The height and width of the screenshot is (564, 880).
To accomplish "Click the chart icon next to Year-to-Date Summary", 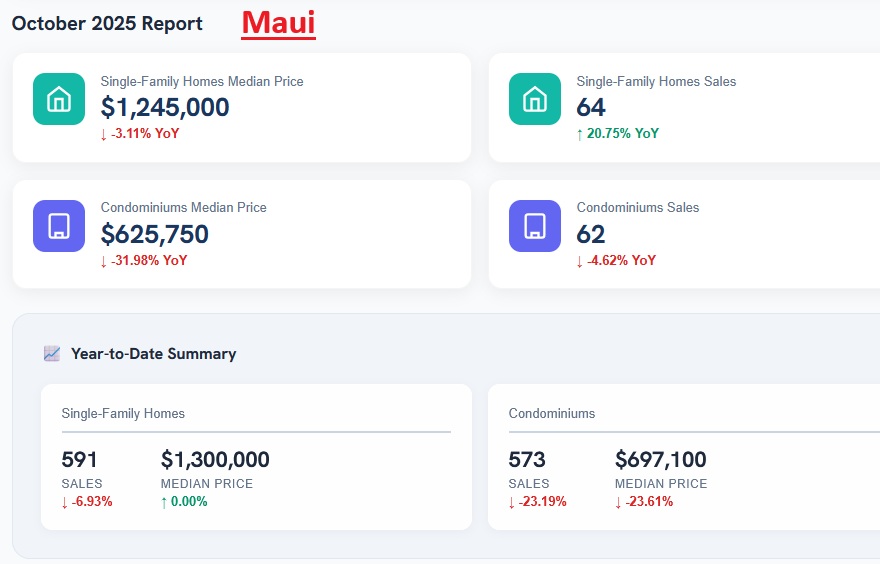I will 52,353.
